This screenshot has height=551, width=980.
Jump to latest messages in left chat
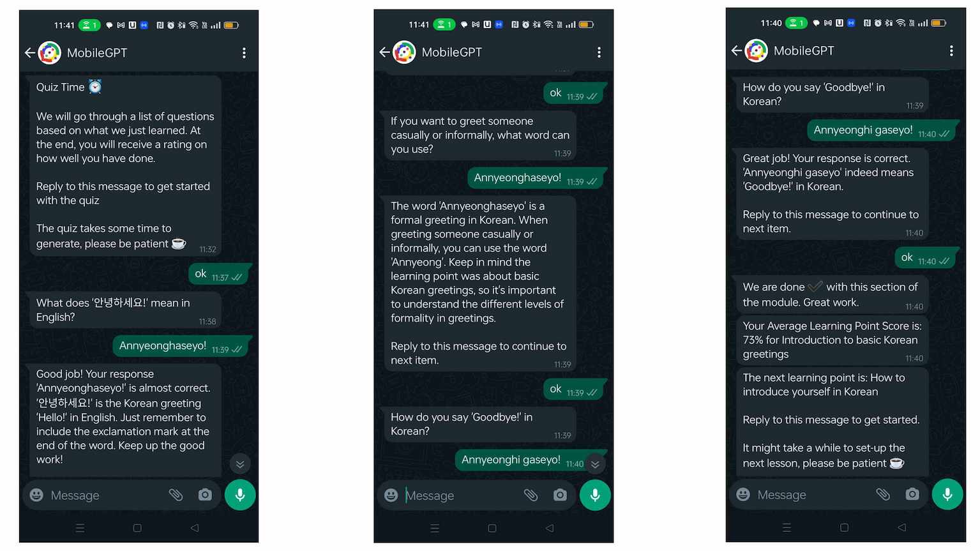click(x=240, y=464)
